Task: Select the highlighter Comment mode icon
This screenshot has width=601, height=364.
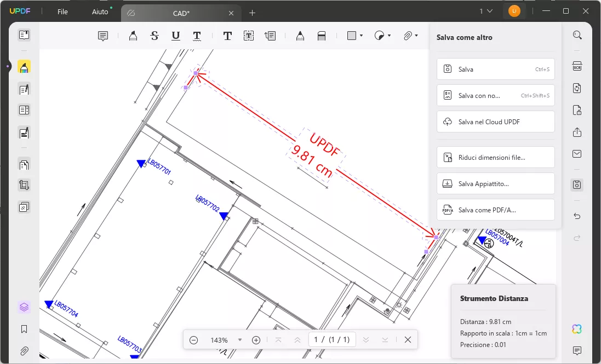Action: click(24, 67)
